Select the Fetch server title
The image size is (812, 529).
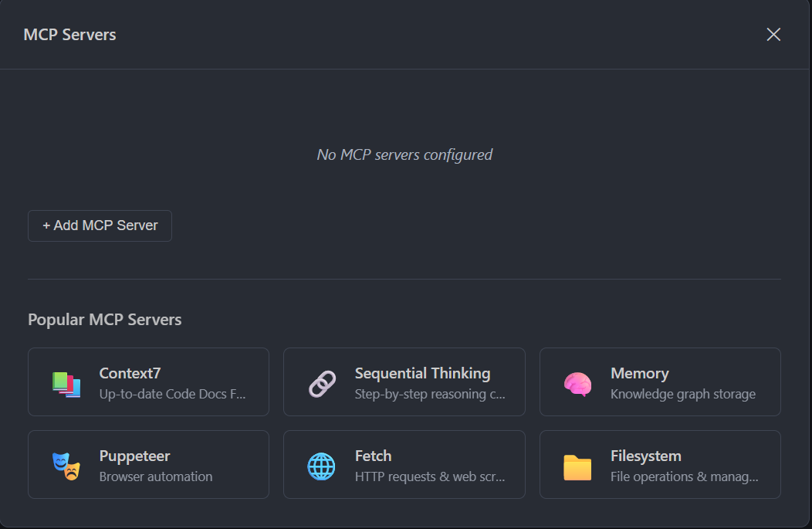click(x=373, y=456)
